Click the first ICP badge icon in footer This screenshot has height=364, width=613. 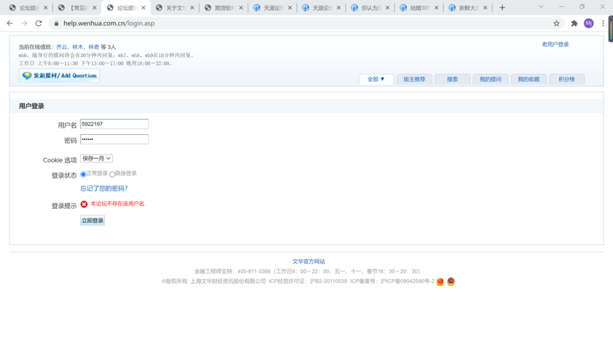click(x=440, y=281)
